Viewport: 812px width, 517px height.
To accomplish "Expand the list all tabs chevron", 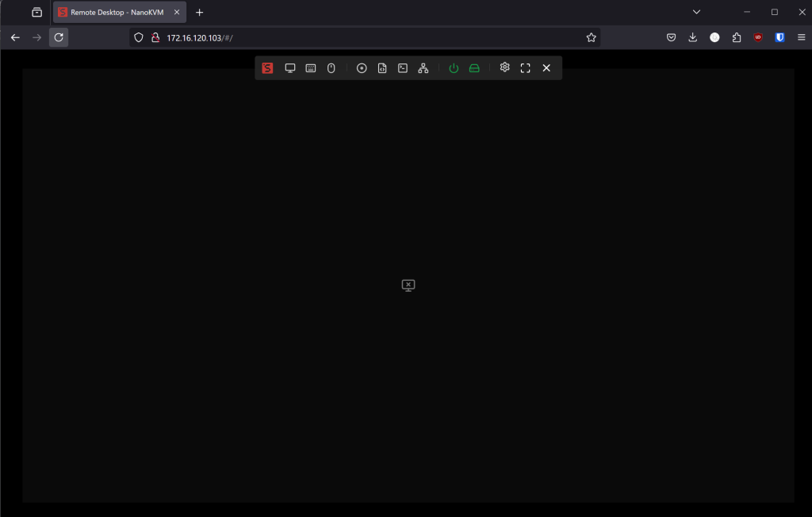I will point(696,12).
